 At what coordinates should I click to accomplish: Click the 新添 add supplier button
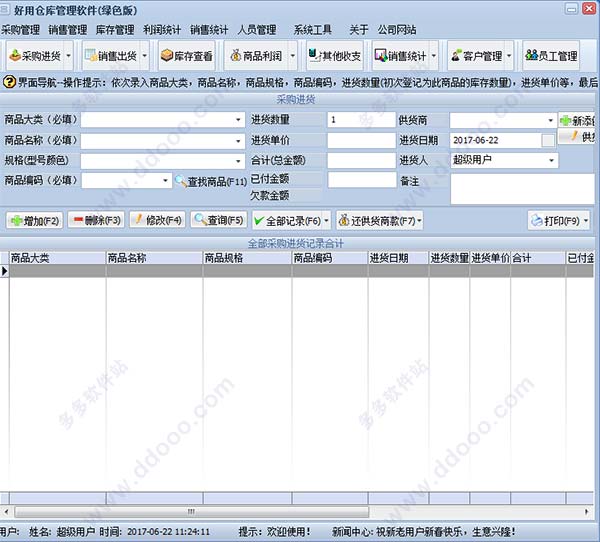point(578,121)
